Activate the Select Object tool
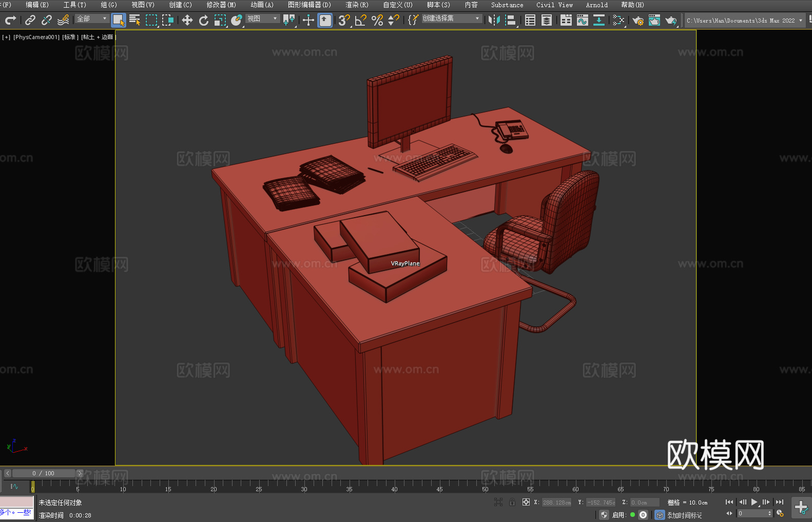This screenshot has width=812, height=522. coord(119,20)
